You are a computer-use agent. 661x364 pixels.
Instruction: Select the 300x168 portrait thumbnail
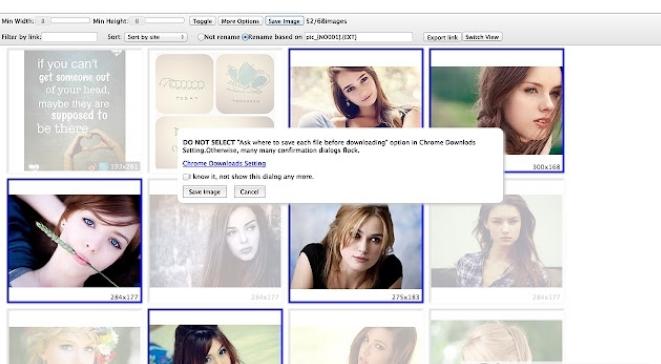pyautogui.click(x=497, y=111)
